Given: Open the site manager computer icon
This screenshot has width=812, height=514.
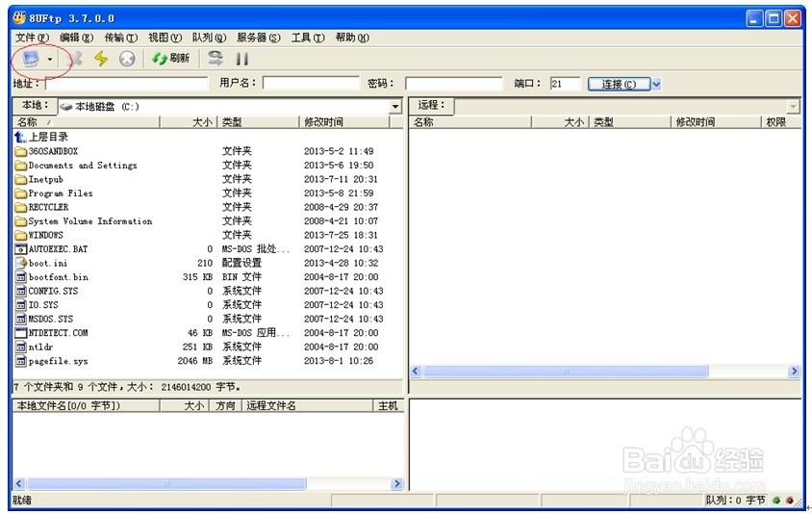Looking at the screenshot, I should pyautogui.click(x=31, y=59).
